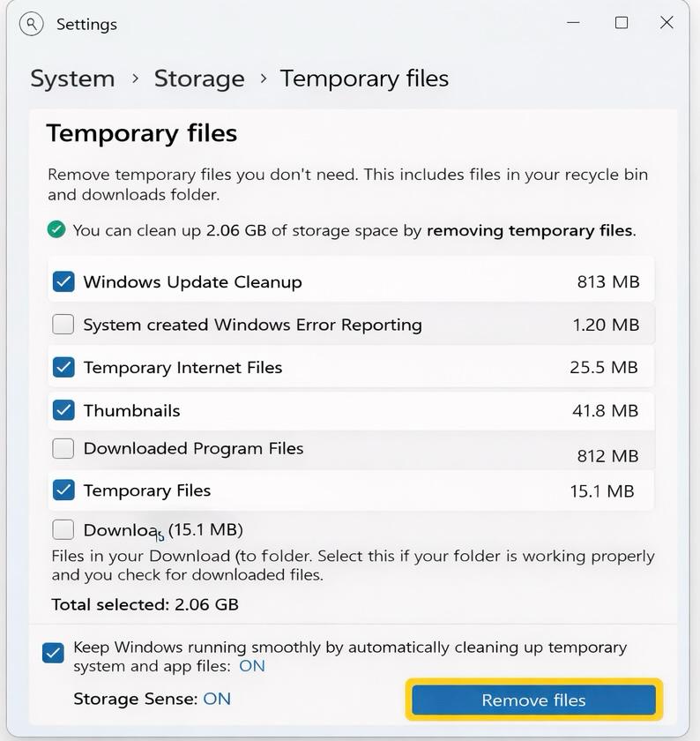
Task: Select the Temporary files breadcrumb entry
Action: (x=364, y=79)
